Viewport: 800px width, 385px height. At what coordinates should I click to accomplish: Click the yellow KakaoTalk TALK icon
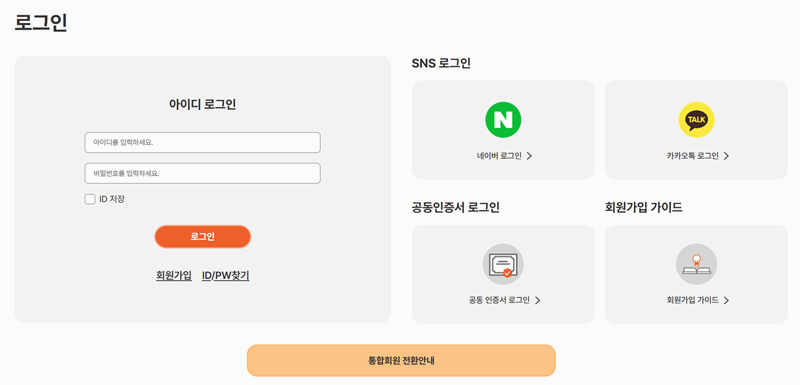696,120
